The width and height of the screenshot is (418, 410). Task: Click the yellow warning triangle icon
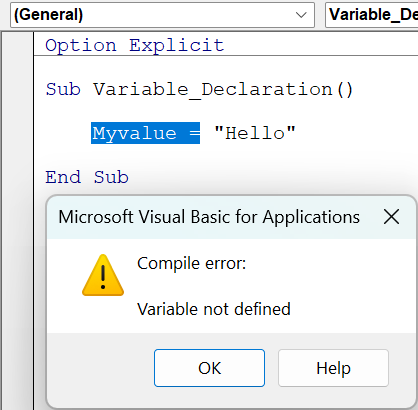103,275
